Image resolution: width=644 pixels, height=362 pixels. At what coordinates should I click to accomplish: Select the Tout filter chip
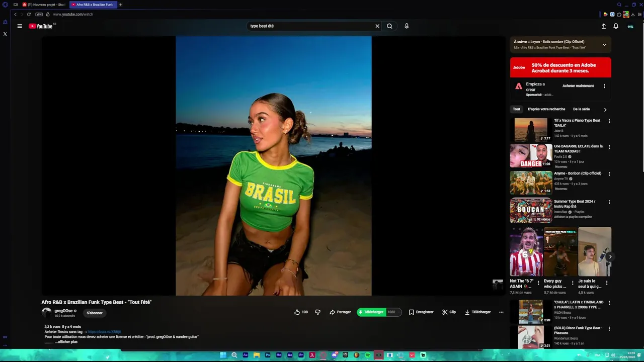(x=516, y=109)
